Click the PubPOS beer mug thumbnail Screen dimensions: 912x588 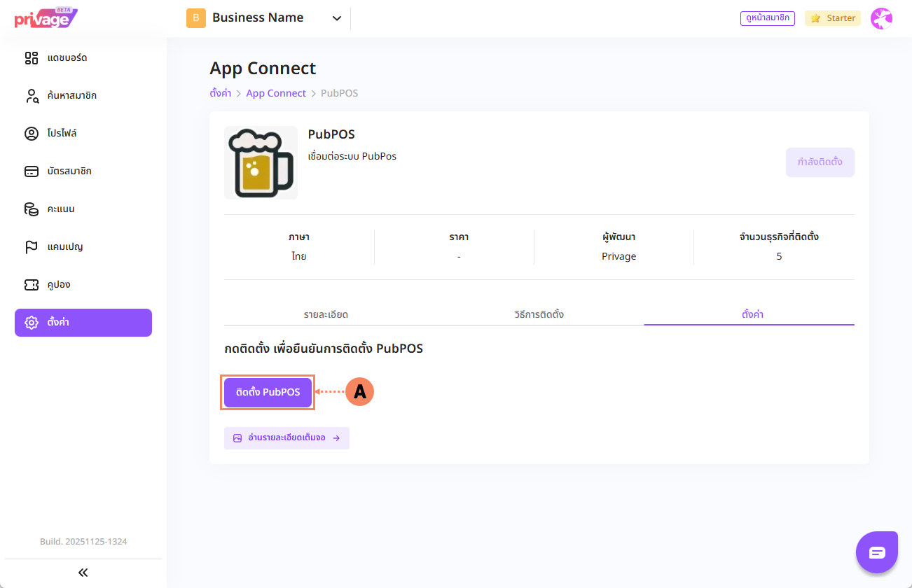tap(261, 162)
